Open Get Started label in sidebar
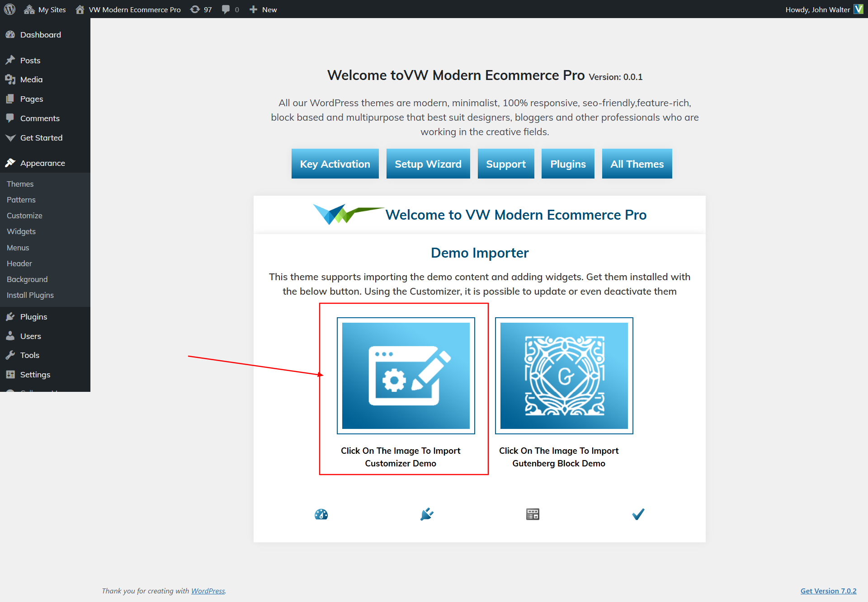This screenshot has height=602, width=868. pos(42,138)
